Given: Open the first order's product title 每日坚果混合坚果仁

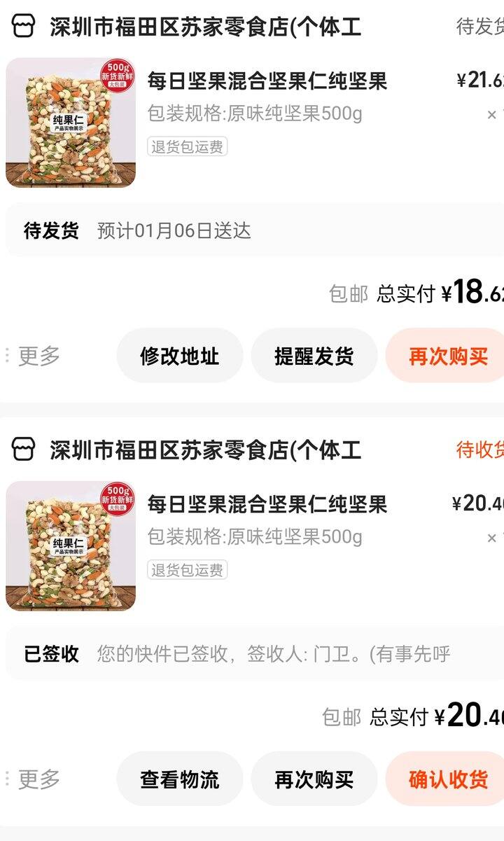Looking at the screenshot, I should pos(267,81).
